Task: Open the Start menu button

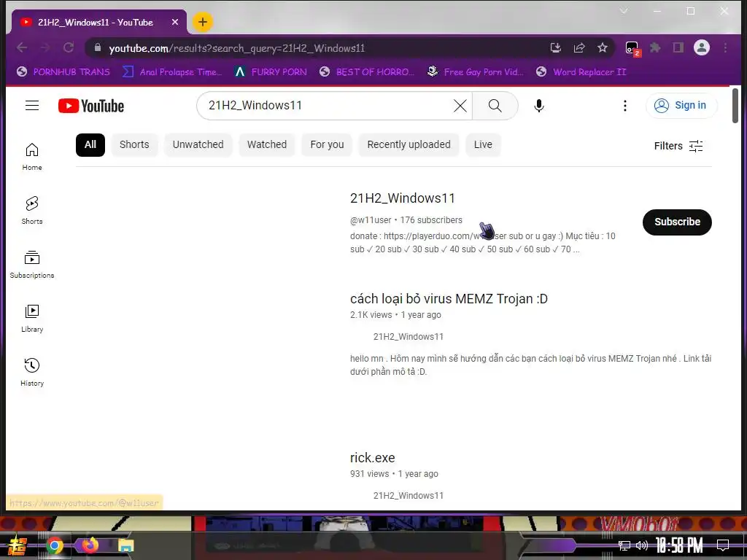Action: click(x=17, y=545)
